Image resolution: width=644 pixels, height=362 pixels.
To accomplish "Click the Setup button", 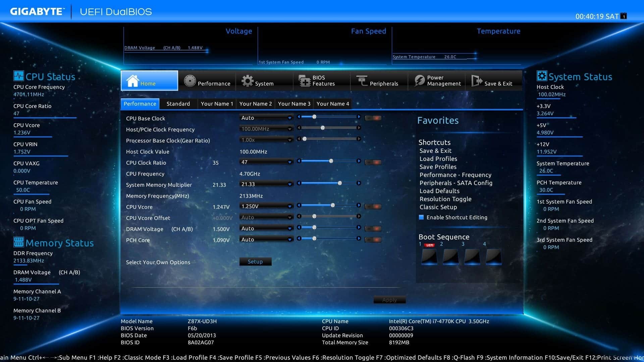I will click(x=255, y=261).
